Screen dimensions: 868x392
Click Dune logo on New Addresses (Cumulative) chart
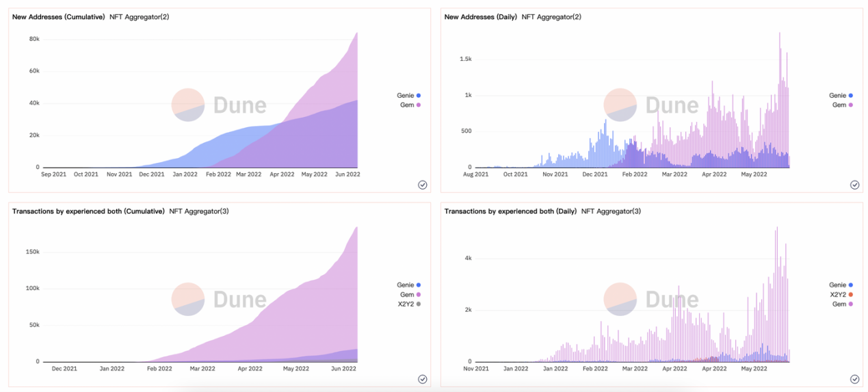pos(219,105)
